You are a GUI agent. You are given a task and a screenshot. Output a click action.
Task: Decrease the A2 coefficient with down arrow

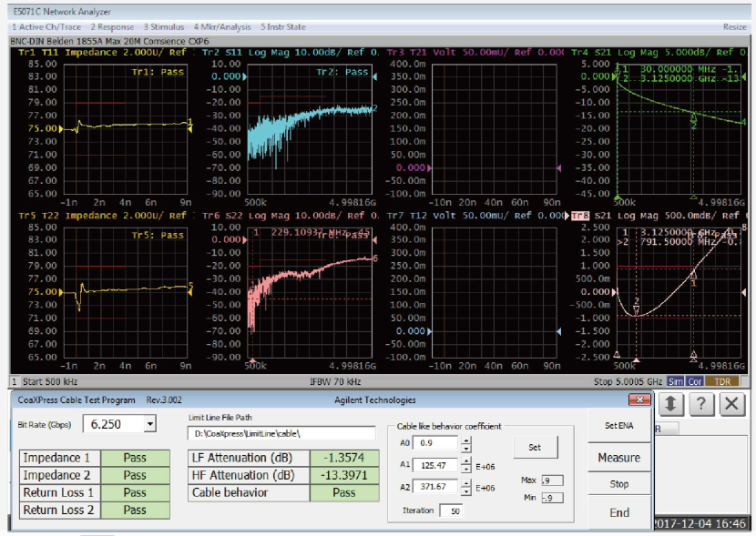pos(465,491)
